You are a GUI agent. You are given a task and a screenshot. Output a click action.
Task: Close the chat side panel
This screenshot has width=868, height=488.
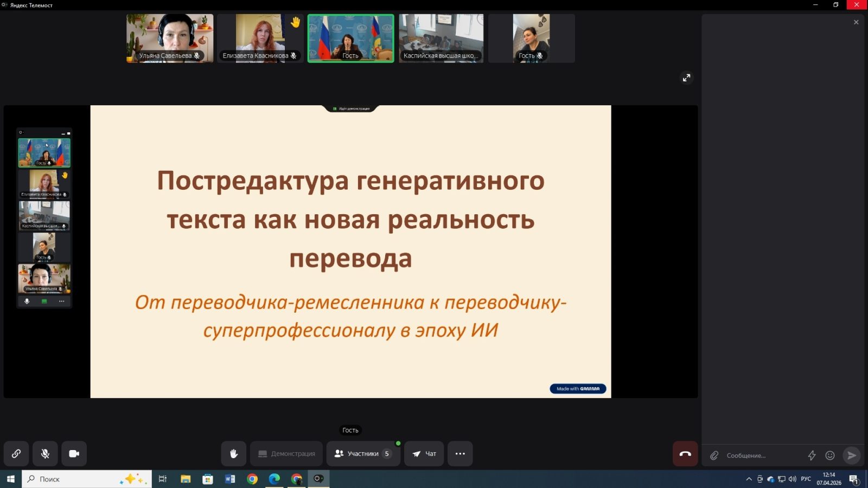tap(856, 22)
